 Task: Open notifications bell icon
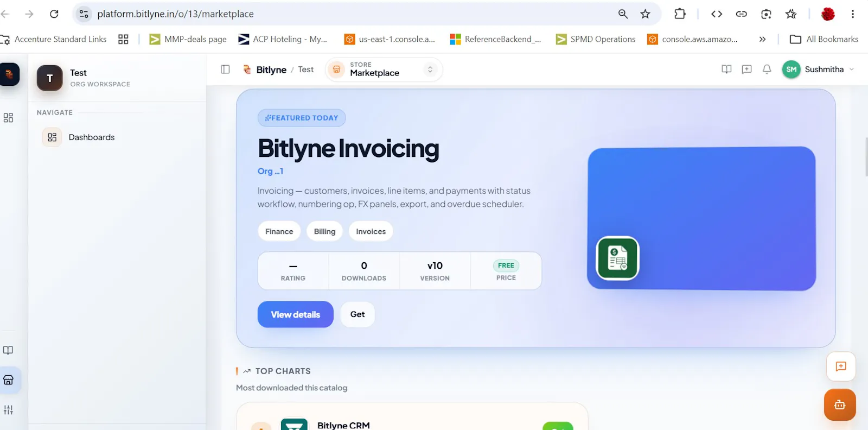point(767,69)
